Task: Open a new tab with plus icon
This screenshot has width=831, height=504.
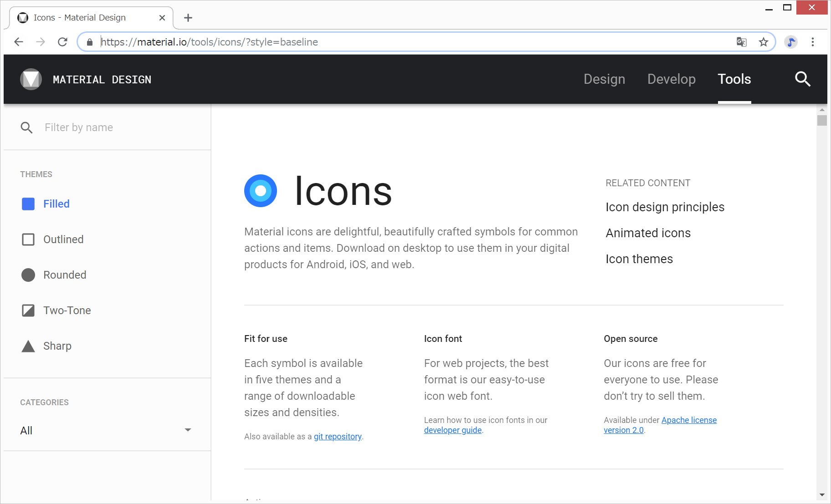Action: [188, 18]
